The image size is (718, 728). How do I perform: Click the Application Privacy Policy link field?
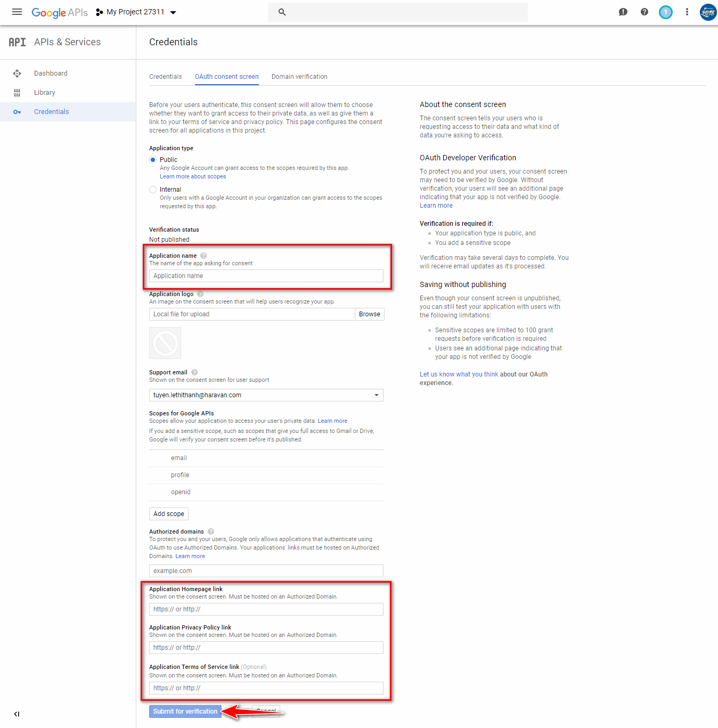click(x=266, y=648)
